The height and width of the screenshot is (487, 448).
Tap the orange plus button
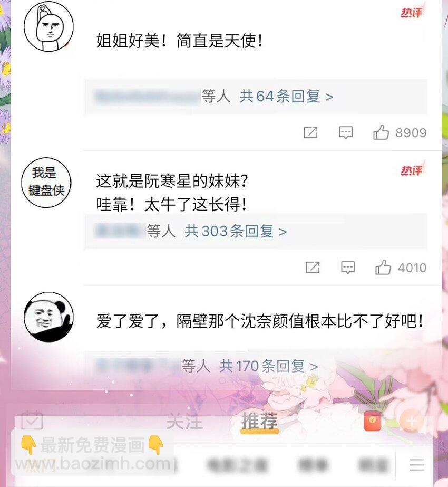click(412, 421)
